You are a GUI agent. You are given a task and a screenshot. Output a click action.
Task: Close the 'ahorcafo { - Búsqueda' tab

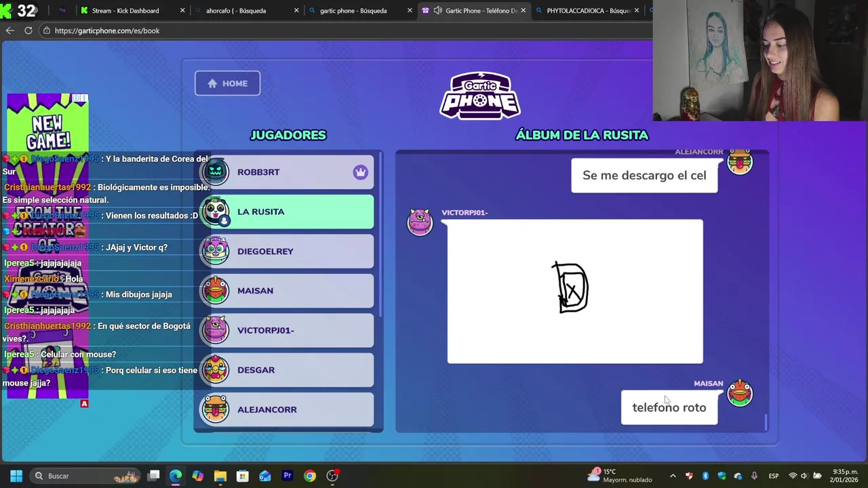pos(296,11)
